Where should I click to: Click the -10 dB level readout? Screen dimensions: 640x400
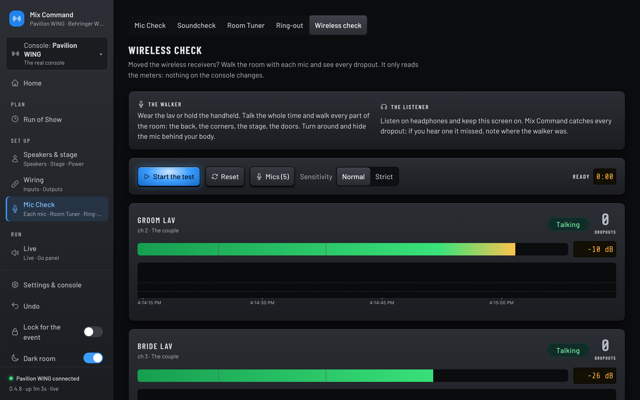point(595,249)
